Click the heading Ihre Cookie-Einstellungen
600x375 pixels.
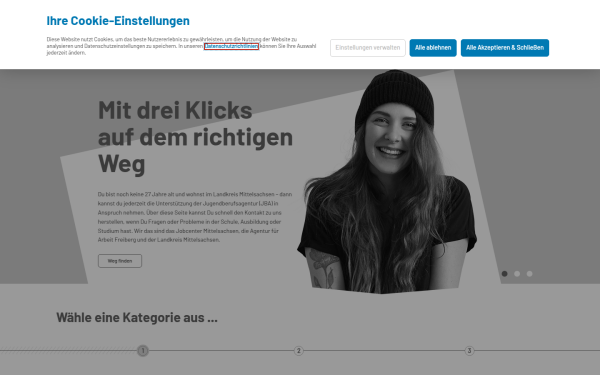pos(118,21)
